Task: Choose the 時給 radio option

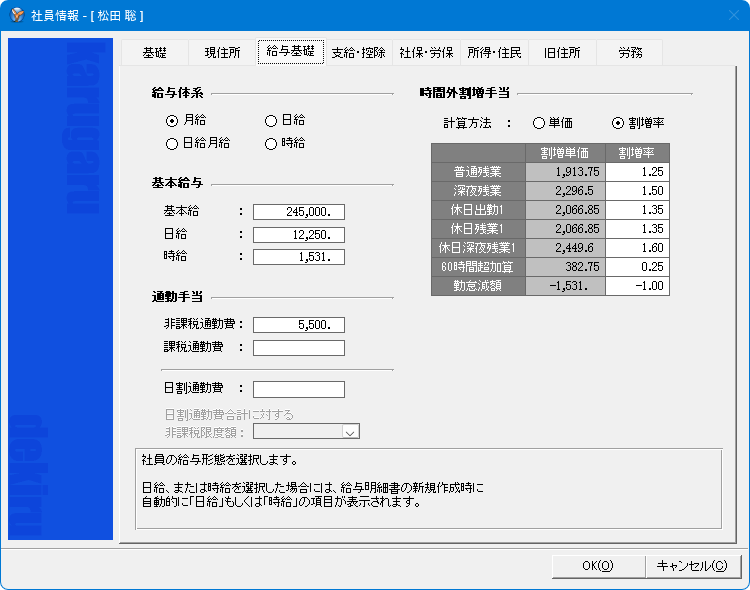Action: [x=271, y=144]
